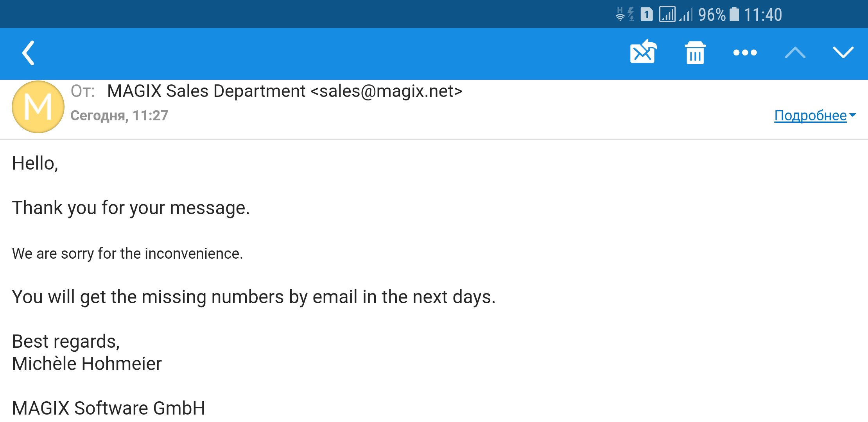Click the 'Thank you for your message' line

(131, 208)
